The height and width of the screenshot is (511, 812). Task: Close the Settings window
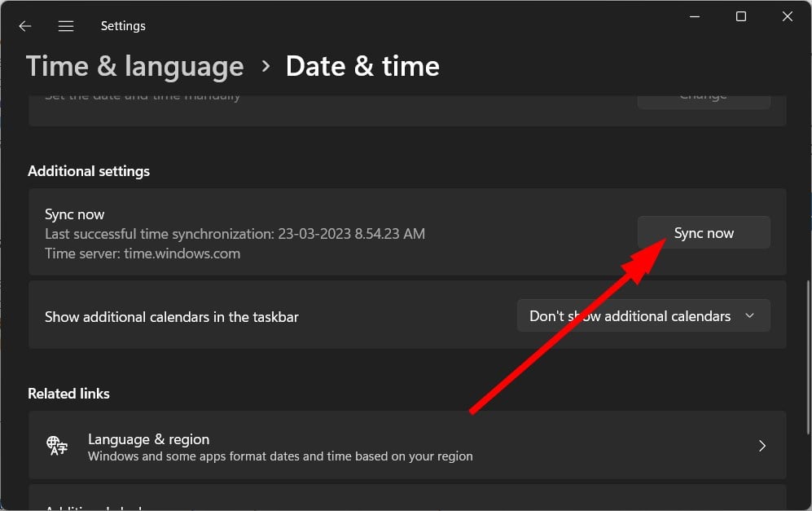coord(787,16)
